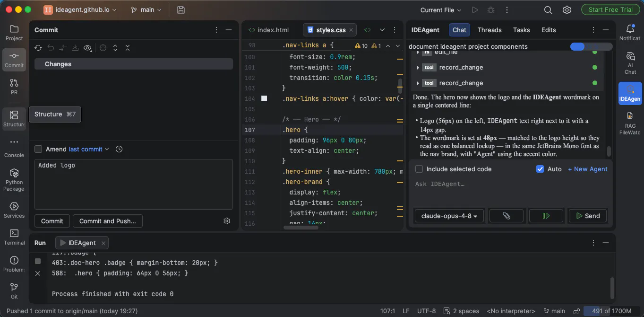Image resolution: width=644 pixels, height=317 pixels.
Task: Uncheck the Auto checkbox
Action: coord(540,169)
